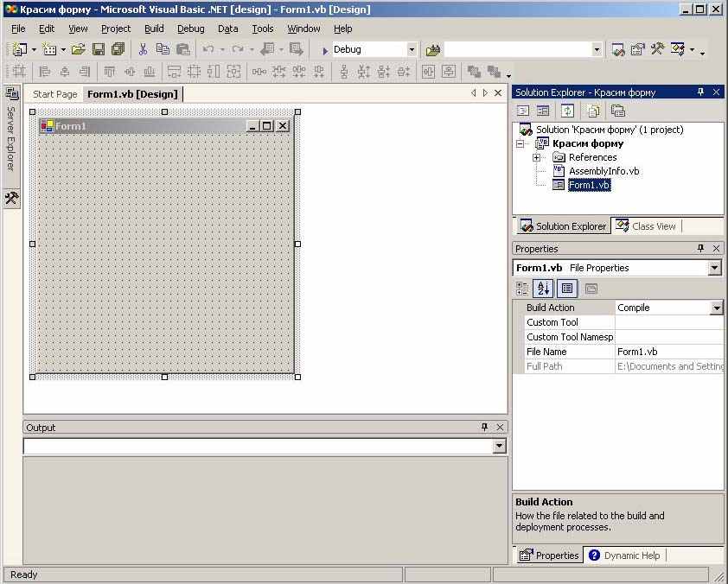
Task: Click the Cut scissors icon
Action: tap(143, 49)
